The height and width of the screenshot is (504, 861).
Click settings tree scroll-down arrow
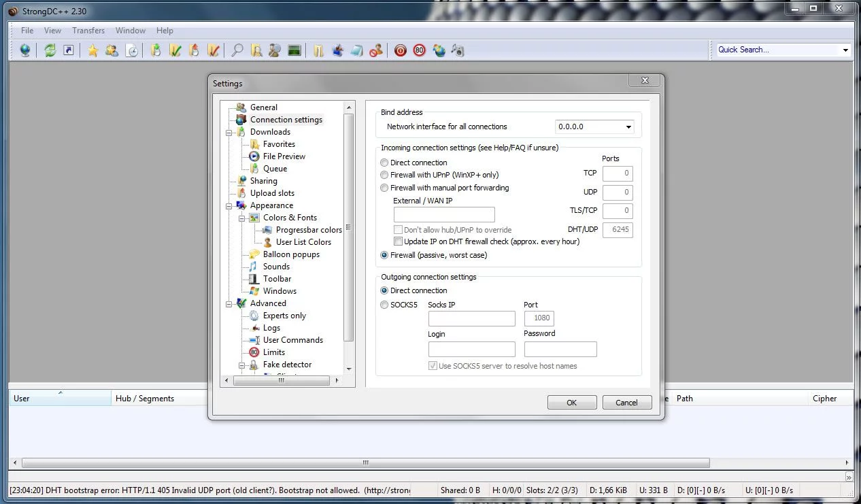click(x=349, y=369)
